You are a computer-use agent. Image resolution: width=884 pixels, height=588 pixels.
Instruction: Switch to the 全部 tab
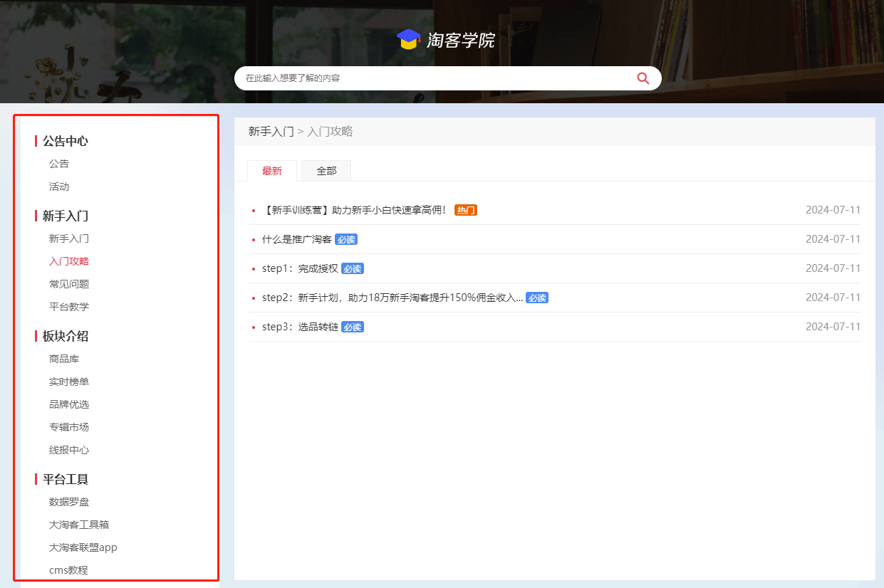click(326, 171)
